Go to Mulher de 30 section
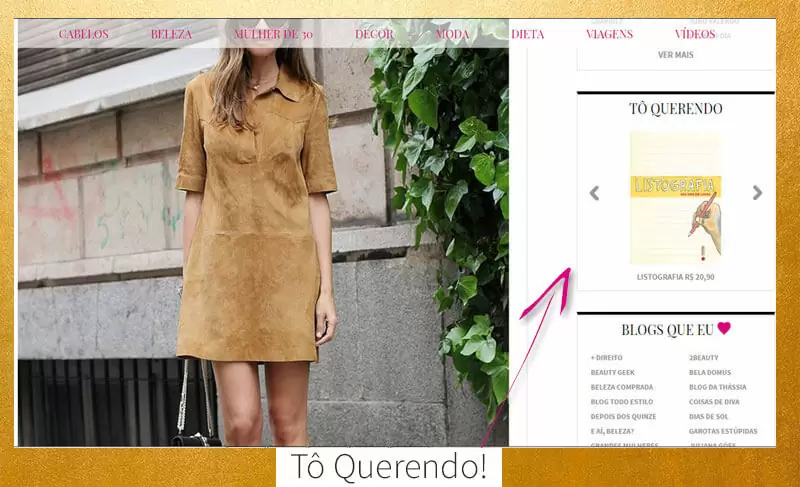Viewport: 800px width, 487px height. click(x=273, y=34)
